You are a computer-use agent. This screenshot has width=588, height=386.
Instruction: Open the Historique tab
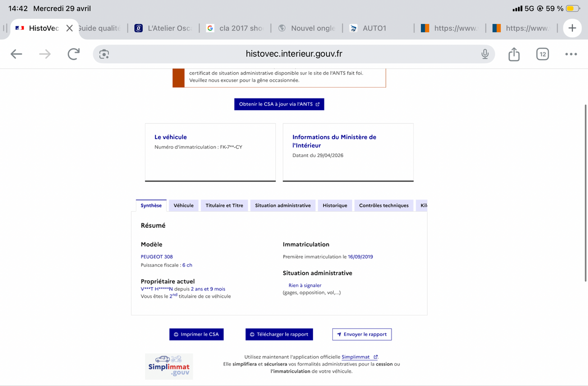tap(335, 206)
